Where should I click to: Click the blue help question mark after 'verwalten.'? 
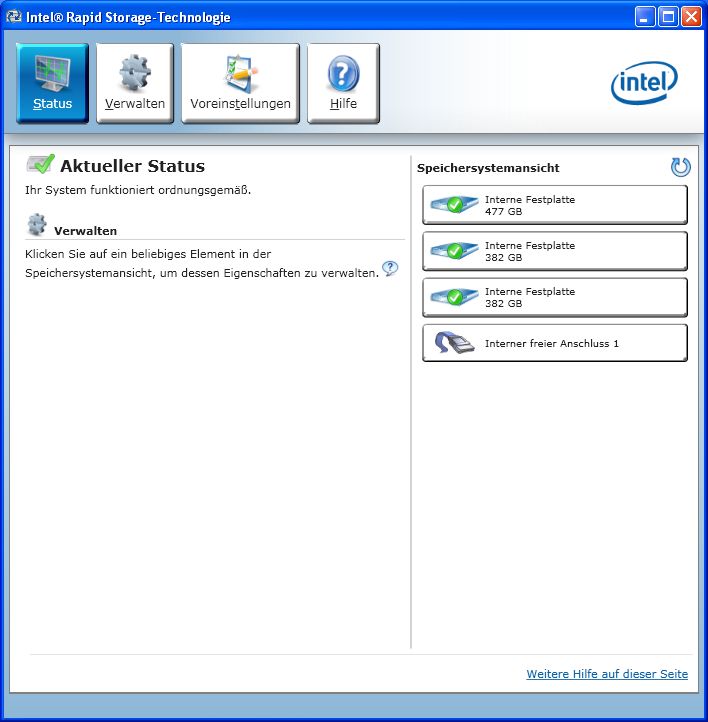coord(390,268)
